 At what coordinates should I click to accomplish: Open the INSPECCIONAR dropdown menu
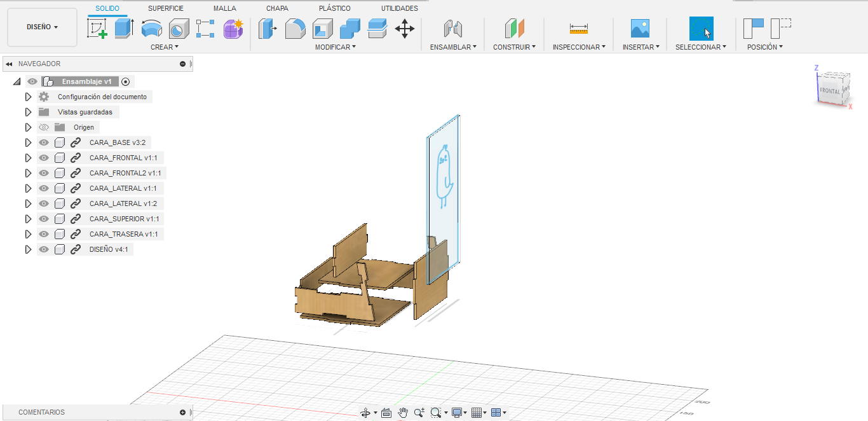[579, 47]
